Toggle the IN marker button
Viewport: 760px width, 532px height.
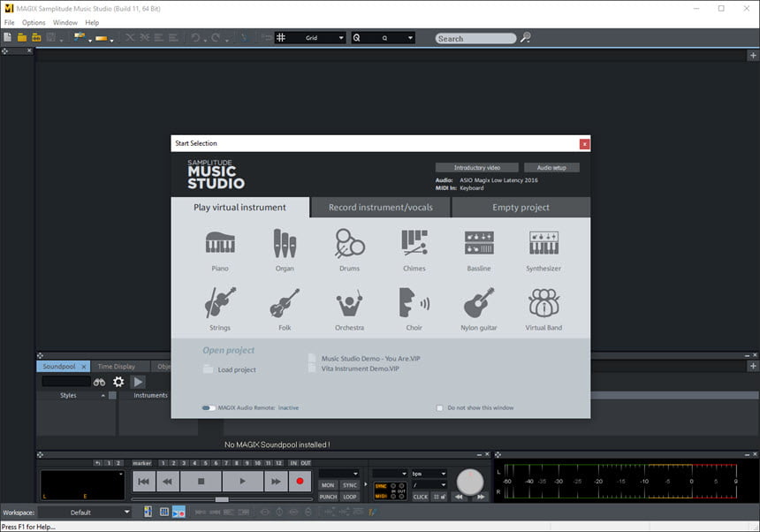coord(293,463)
